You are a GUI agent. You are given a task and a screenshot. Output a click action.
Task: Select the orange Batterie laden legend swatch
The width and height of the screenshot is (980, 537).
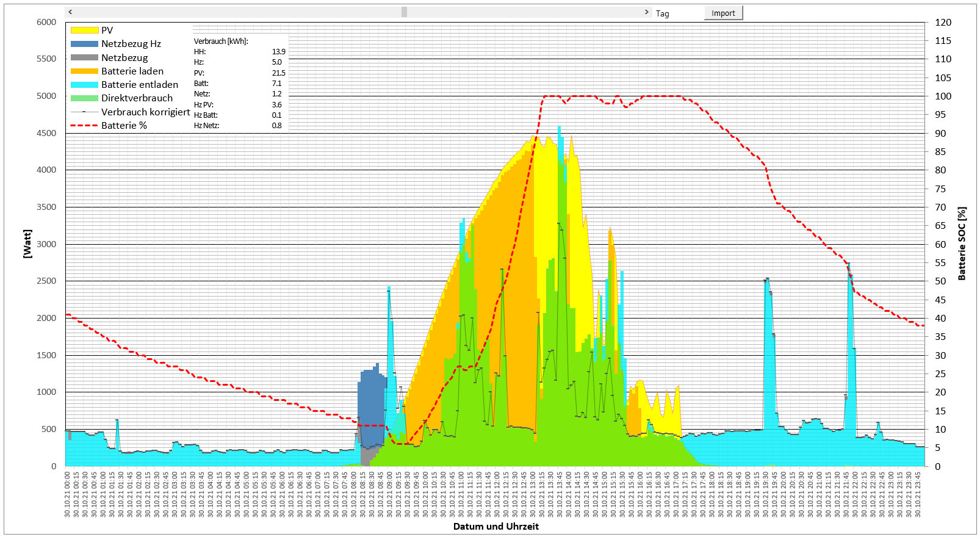84,71
